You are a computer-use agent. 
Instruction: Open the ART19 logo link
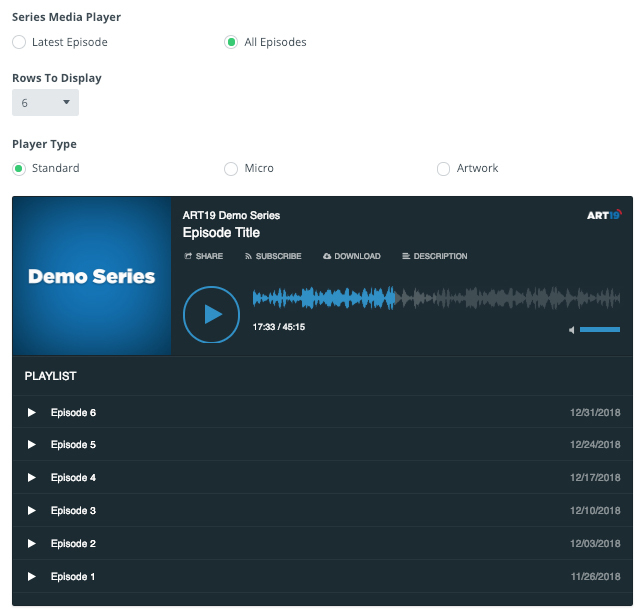pyautogui.click(x=604, y=215)
